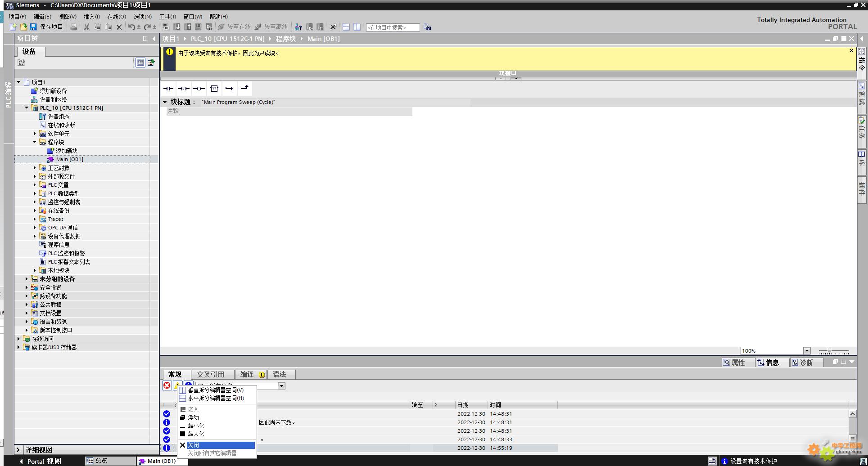Collapse the 块标题 section arrow
The width and height of the screenshot is (868, 466).
pyautogui.click(x=165, y=102)
